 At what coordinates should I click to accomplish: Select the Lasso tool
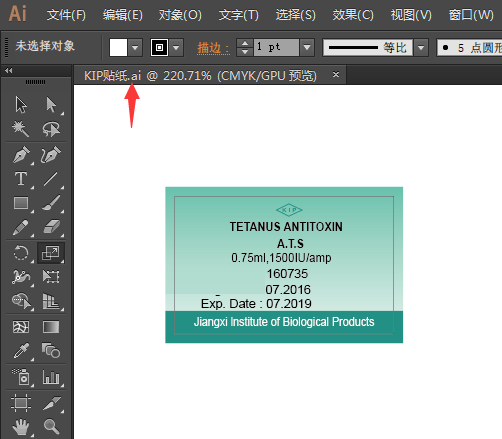[x=51, y=129]
